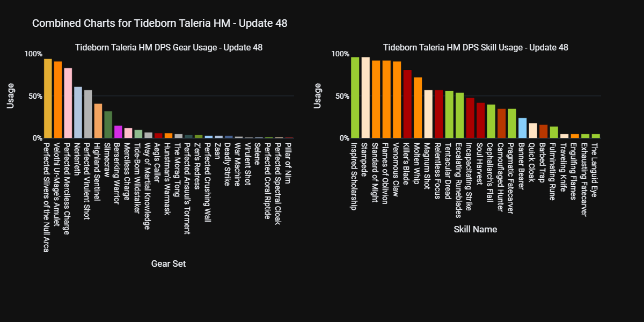This screenshot has height=322, width=644.
Task: Click the Combined Charts main heading
Action: (x=159, y=23)
